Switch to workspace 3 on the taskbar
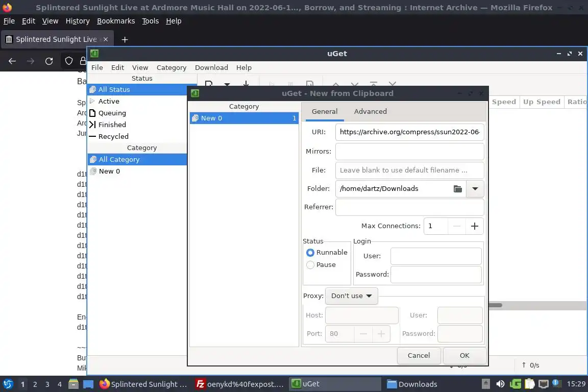The width and height of the screenshot is (588, 392). 47,384
